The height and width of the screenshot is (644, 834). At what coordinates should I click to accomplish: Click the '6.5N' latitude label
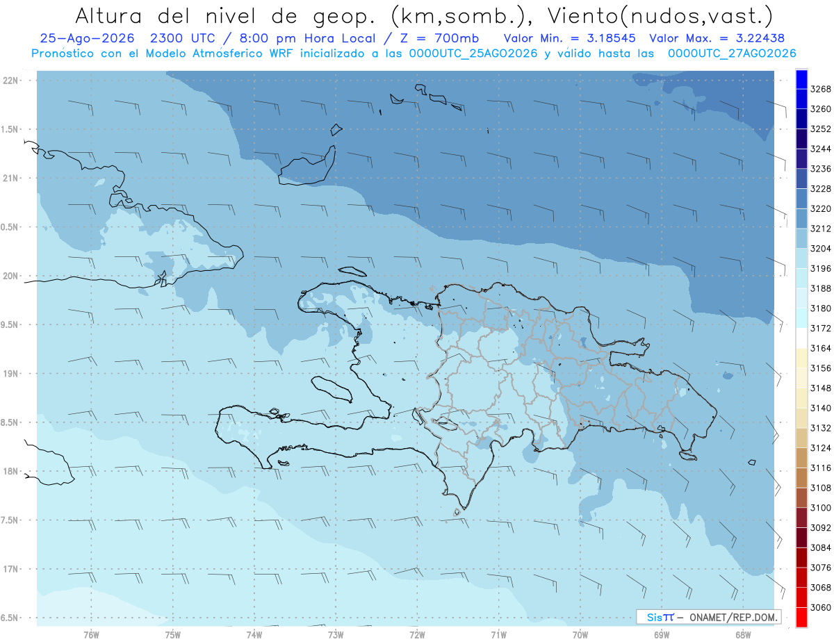(10, 618)
